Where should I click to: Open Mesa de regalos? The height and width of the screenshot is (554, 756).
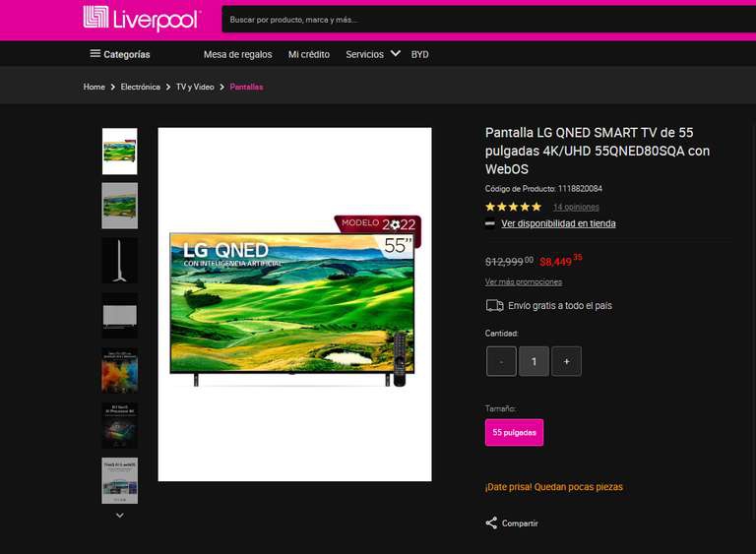(237, 54)
